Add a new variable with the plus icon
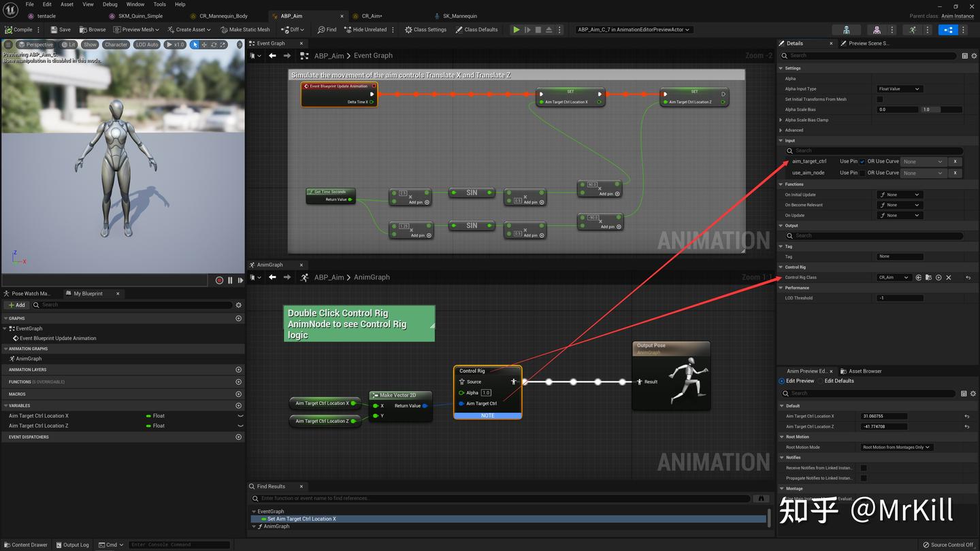The height and width of the screenshot is (551, 980). [238, 405]
